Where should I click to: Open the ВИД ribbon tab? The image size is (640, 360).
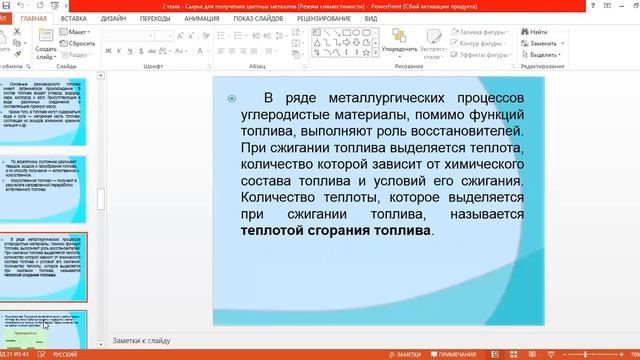point(371,18)
